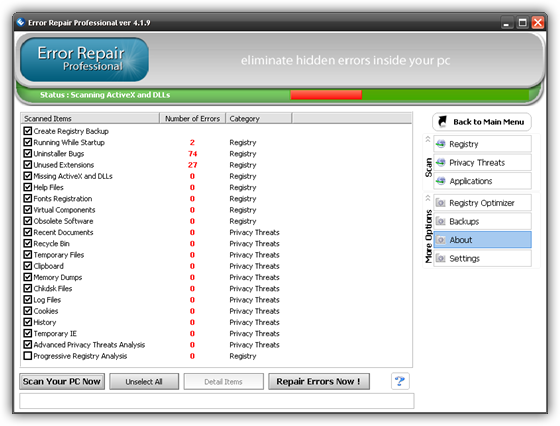The image size is (560, 426).
Task: Click the Applications globe icon
Action: tap(441, 181)
